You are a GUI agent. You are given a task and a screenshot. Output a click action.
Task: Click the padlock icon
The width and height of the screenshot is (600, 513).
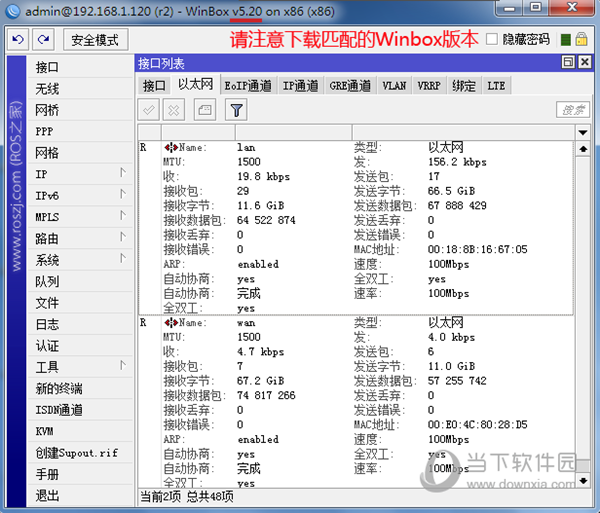[x=581, y=39]
